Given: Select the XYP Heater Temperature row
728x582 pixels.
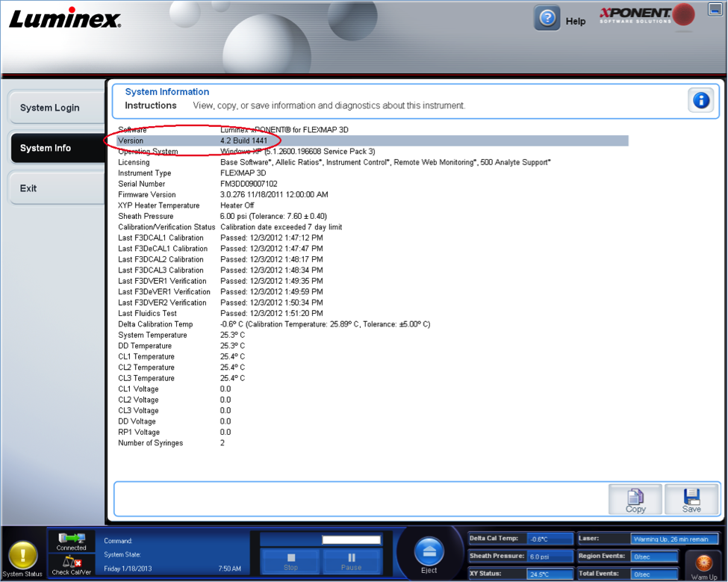Looking at the screenshot, I should [x=373, y=205].
